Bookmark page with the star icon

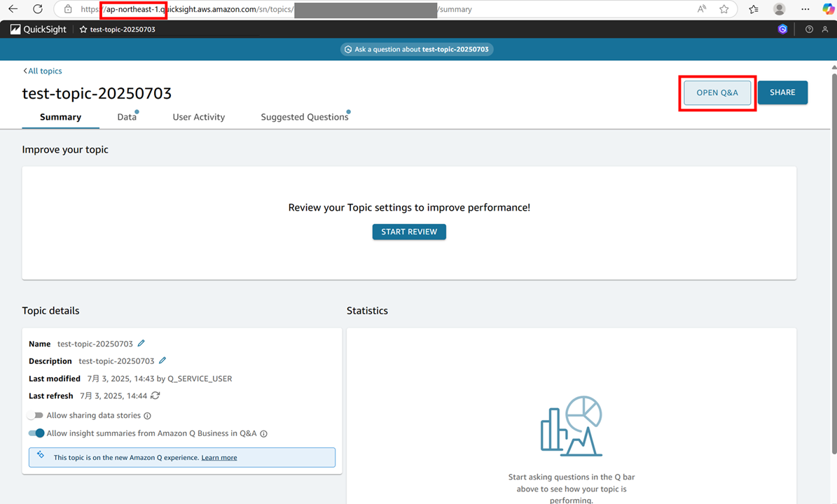(x=724, y=9)
